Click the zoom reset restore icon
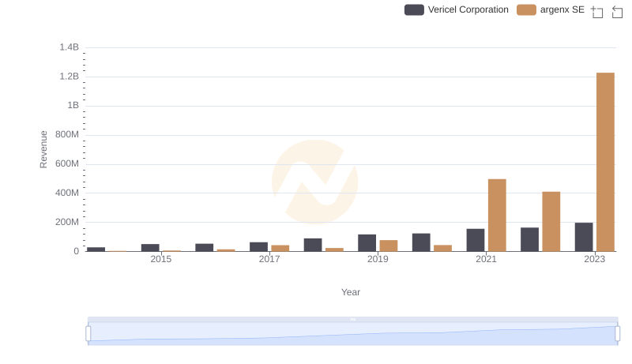 tap(617, 12)
